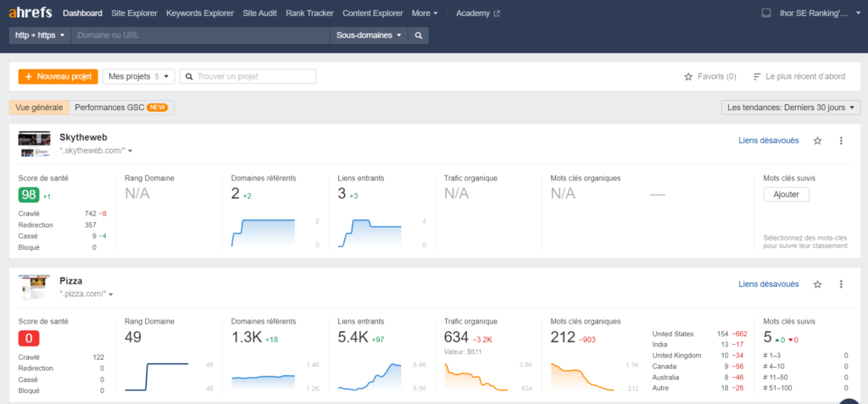Click the Canada country row
This screenshot has height=404, width=868.
pos(699,367)
